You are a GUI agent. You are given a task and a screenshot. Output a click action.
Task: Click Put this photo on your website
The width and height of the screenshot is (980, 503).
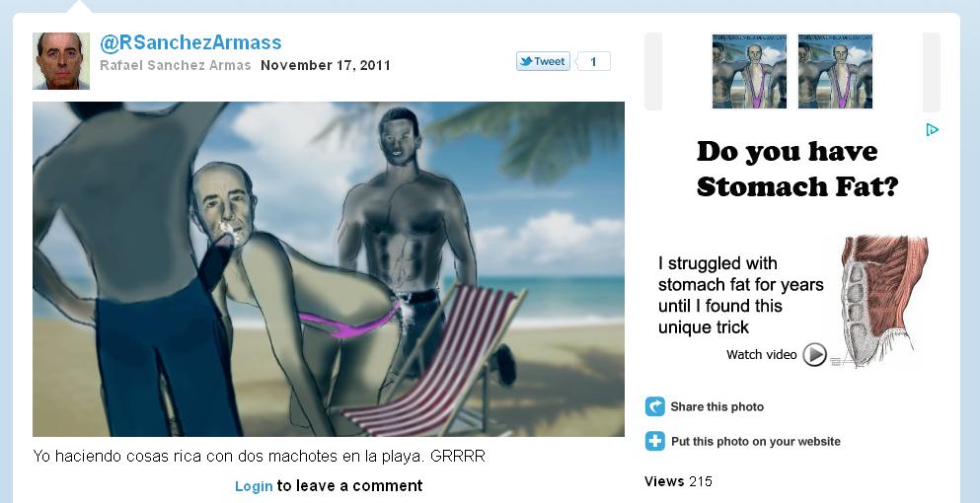point(756,441)
